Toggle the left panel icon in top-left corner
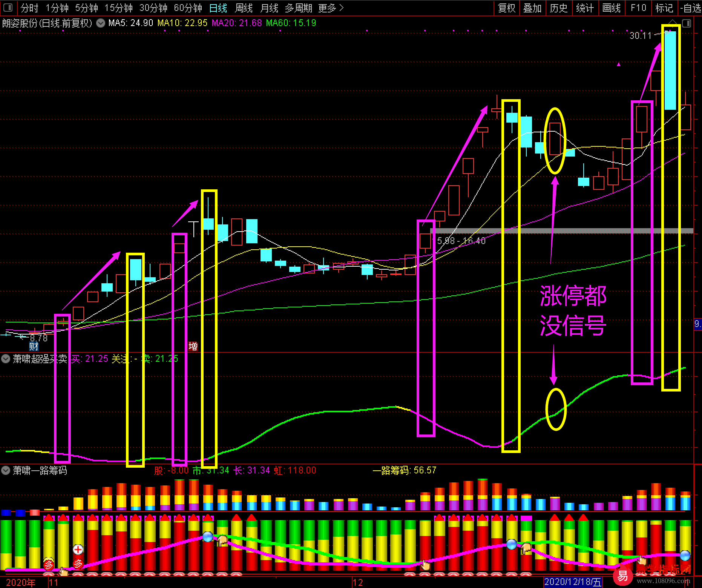This screenshot has height=588, width=702. [8, 8]
